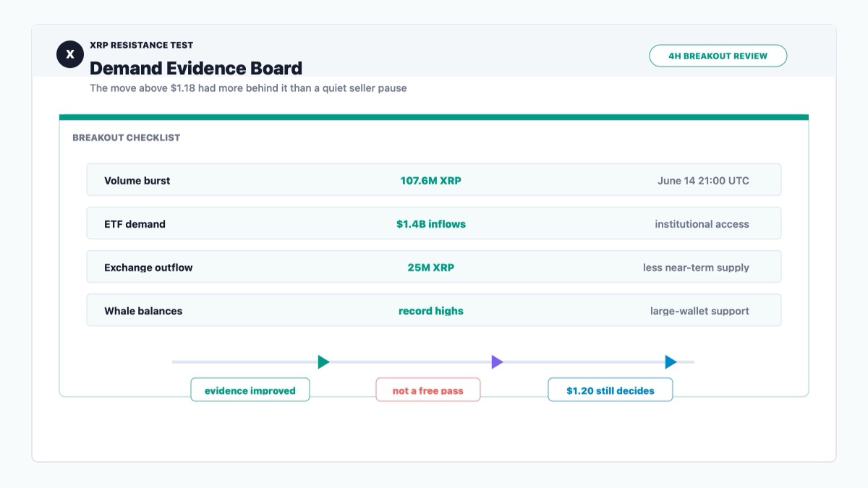Click the subtitle about the move above $1.18

coord(248,88)
